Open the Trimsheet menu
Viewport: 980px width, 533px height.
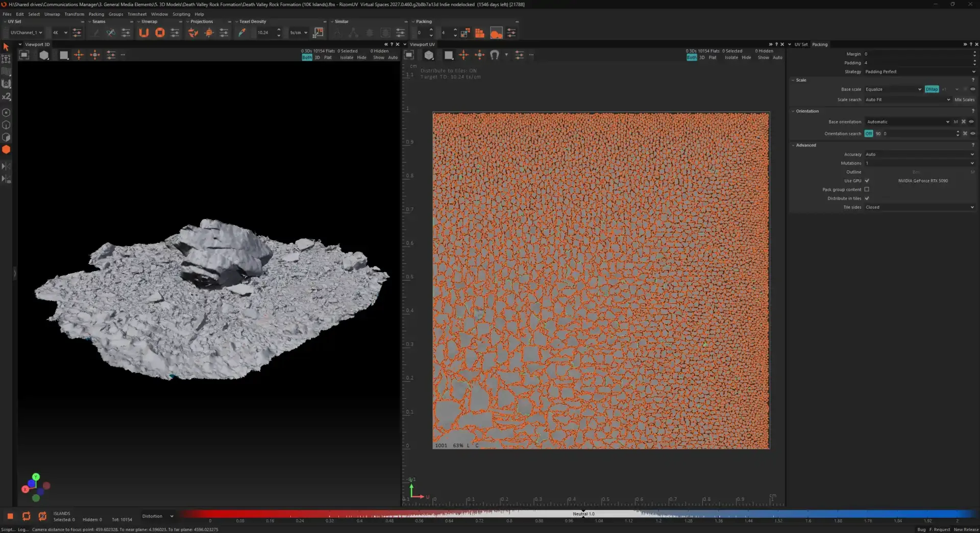tap(137, 14)
